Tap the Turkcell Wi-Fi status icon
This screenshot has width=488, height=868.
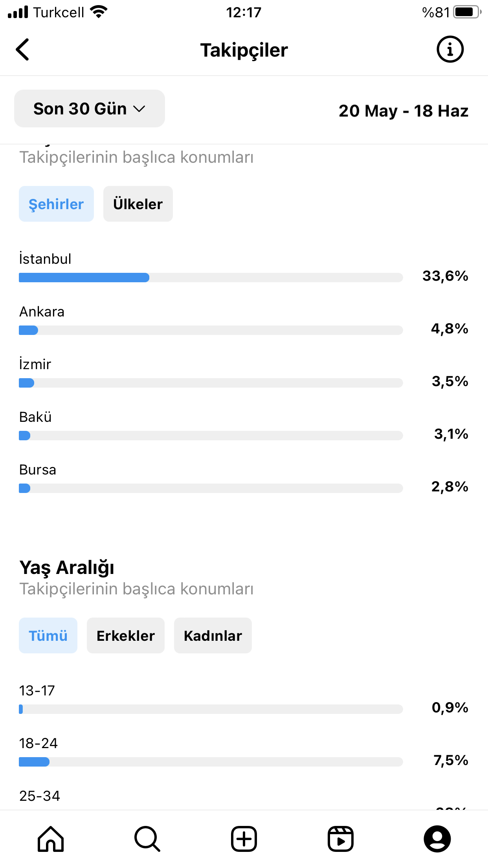tap(99, 12)
